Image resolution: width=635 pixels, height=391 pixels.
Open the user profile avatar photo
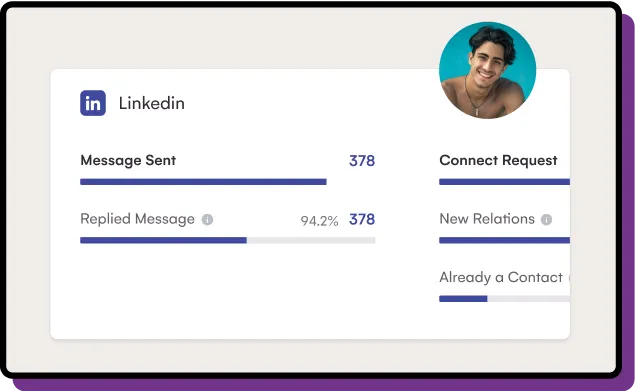pos(488,70)
